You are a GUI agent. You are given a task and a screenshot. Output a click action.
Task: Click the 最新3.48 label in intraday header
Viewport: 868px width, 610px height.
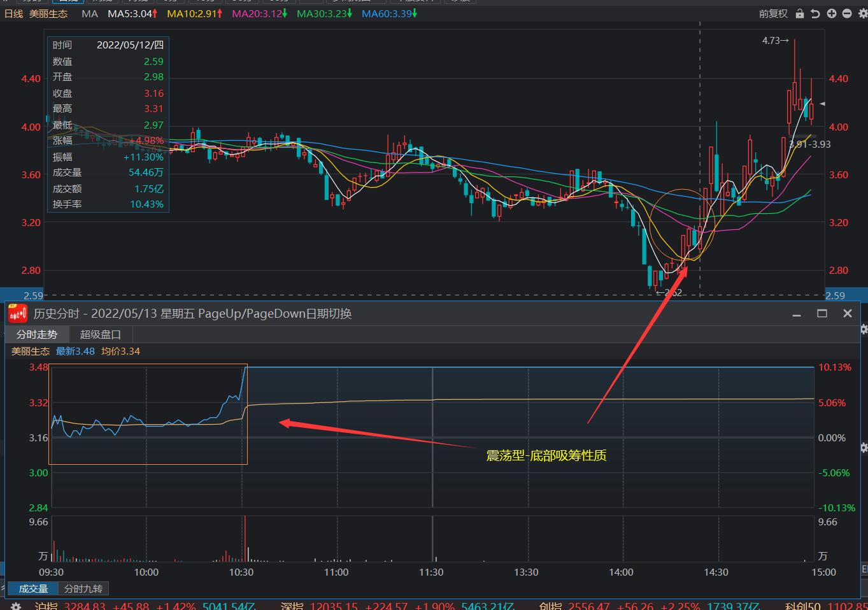tap(75, 351)
